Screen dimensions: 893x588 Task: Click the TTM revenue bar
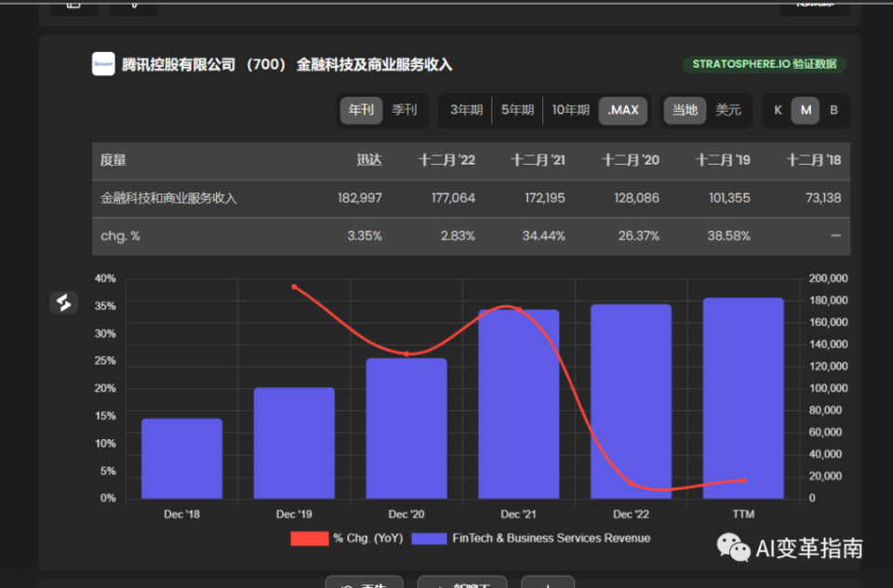click(x=743, y=398)
